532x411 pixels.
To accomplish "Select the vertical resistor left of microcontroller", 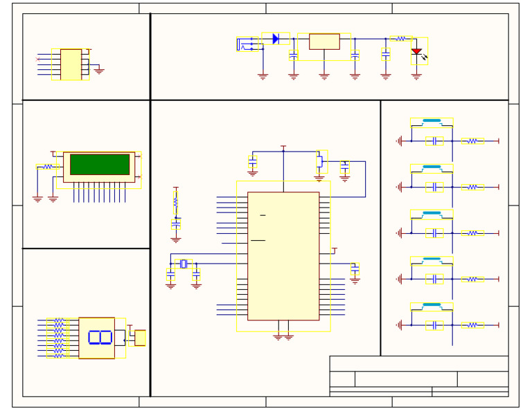I will [175, 203].
